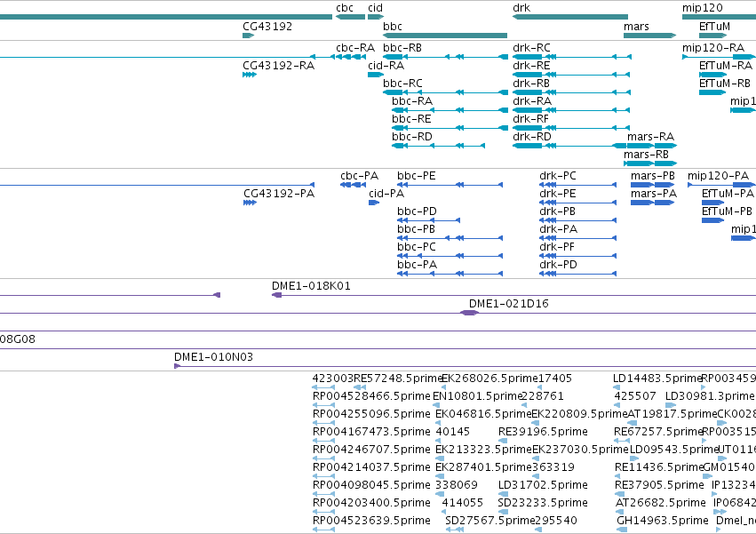Image resolution: width=756 pixels, height=534 pixels.
Task: Click the drk-RC transcript
Action: [572, 57]
